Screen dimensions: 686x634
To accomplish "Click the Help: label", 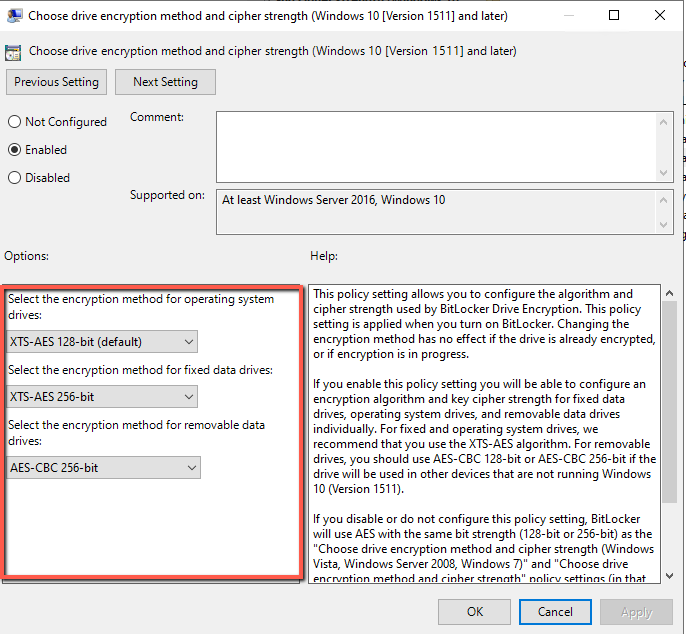I will 324,256.
